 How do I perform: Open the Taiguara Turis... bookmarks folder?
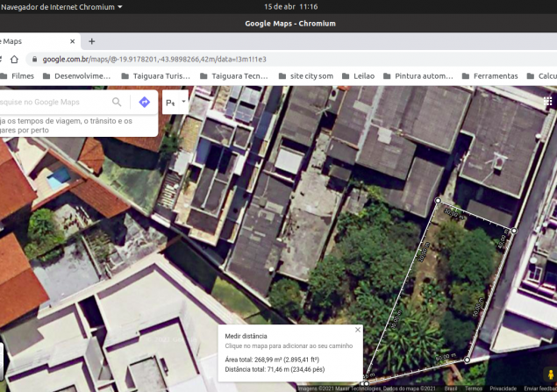pos(155,76)
